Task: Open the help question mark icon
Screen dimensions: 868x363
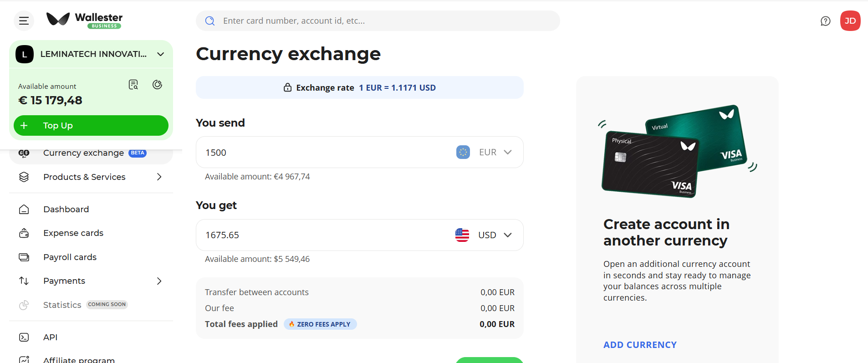Action: click(x=825, y=21)
